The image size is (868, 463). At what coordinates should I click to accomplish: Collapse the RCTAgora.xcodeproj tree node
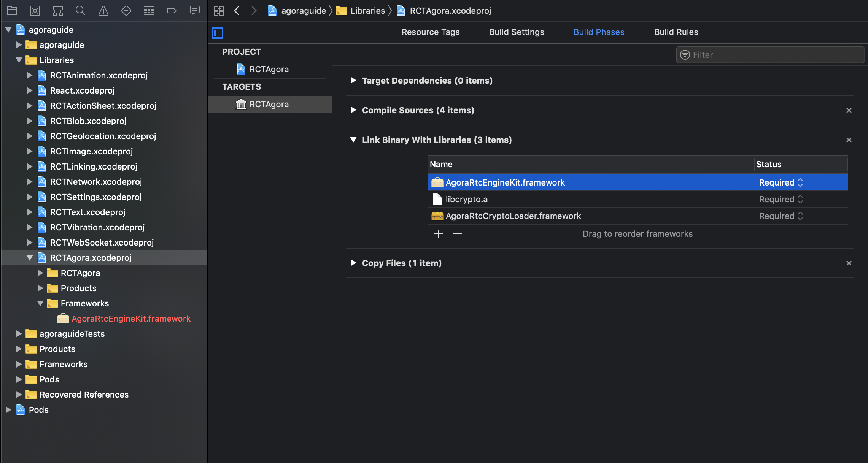pos(30,258)
